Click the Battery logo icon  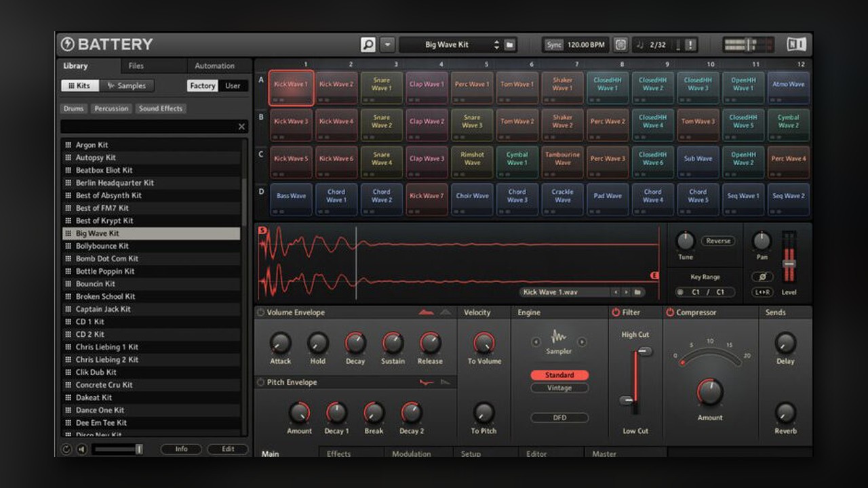pos(67,45)
